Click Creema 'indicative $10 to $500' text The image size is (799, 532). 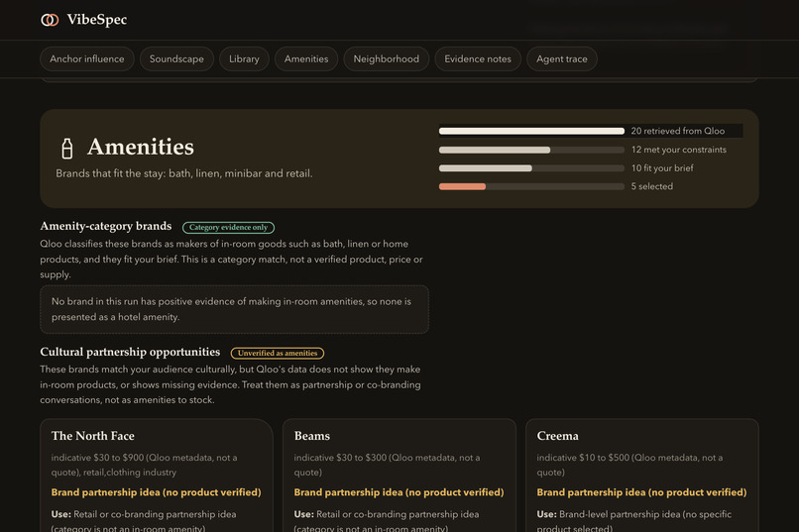pos(629,465)
